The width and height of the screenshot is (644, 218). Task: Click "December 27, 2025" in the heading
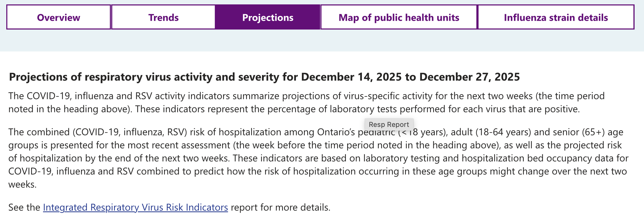pyautogui.click(x=469, y=77)
